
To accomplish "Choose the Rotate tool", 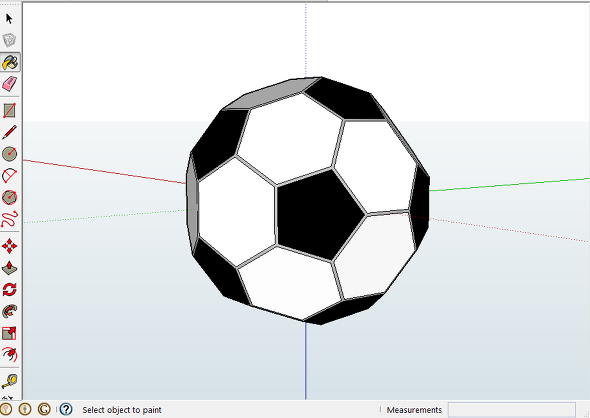I will (x=9, y=290).
